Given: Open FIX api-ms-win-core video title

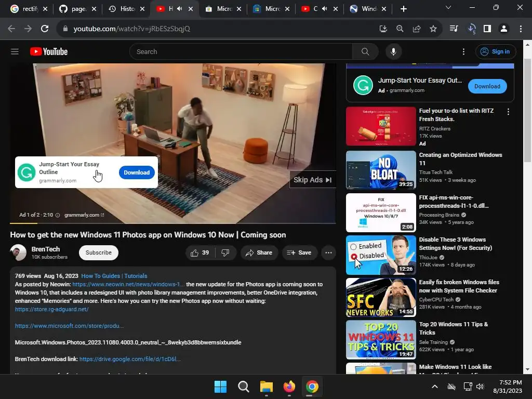Looking at the screenshot, I should tap(454, 202).
